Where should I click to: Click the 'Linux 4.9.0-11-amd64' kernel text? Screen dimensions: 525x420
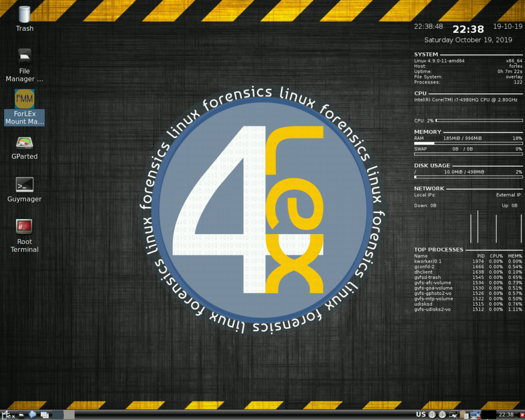click(x=439, y=61)
